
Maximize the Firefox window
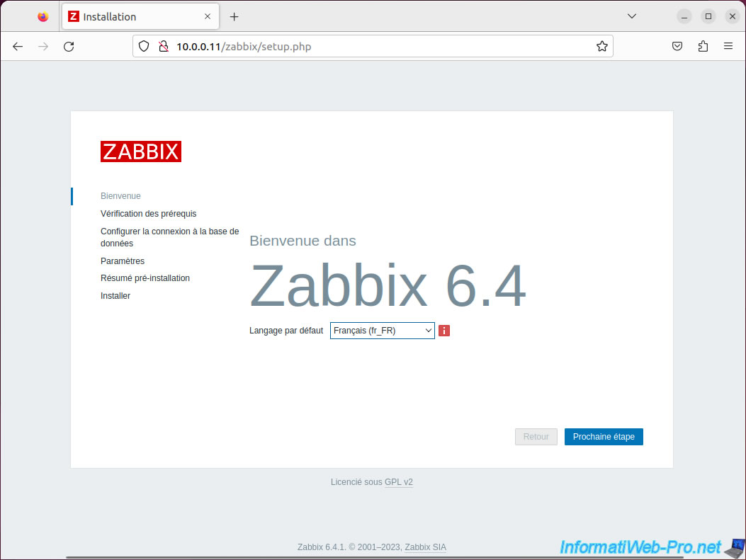pyautogui.click(x=708, y=17)
